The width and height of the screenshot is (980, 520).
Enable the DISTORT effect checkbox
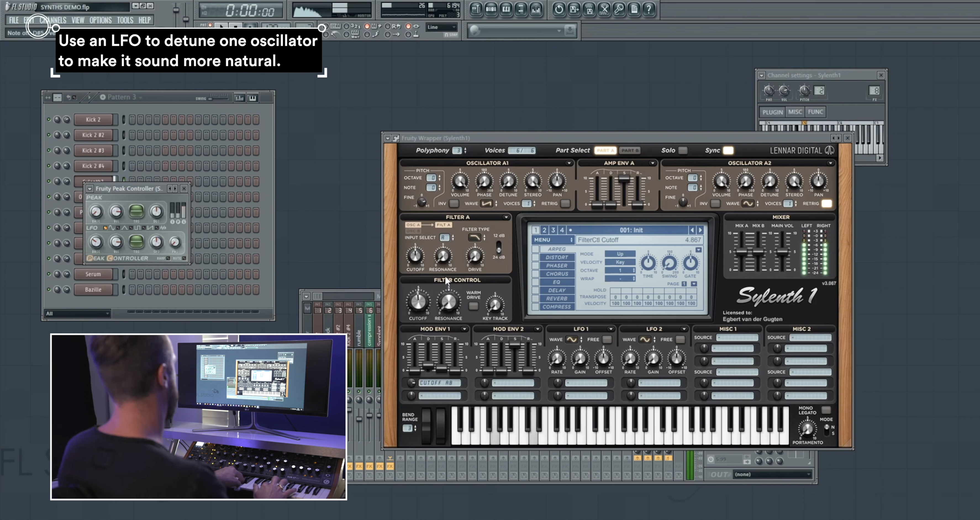click(x=535, y=257)
